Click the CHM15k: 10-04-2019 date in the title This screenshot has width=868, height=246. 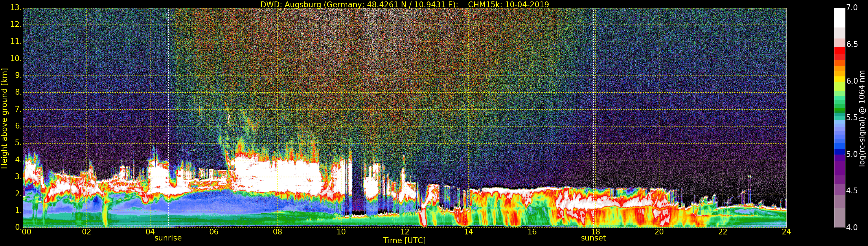pyautogui.click(x=508, y=4)
